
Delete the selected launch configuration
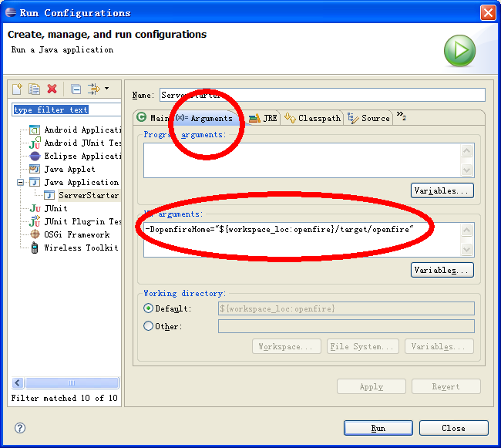(x=52, y=89)
